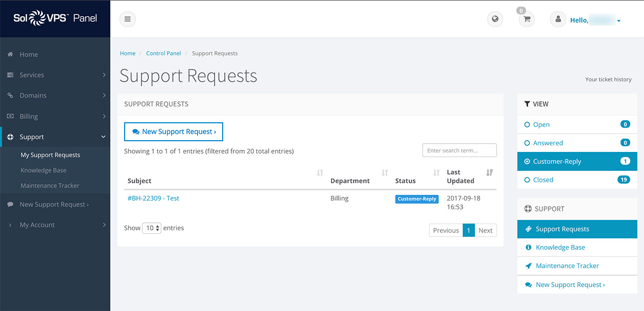Open the shopping cart icon
This screenshot has height=311, width=644.
click(527, 19)
